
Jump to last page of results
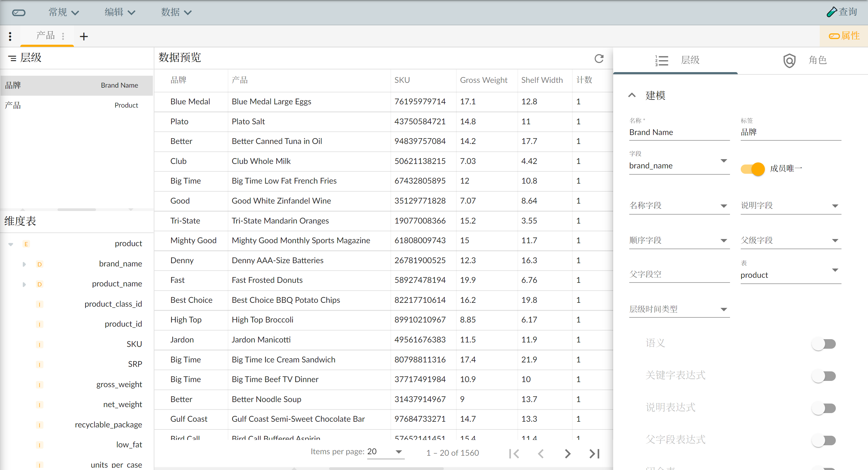click(x=594, y=454)
